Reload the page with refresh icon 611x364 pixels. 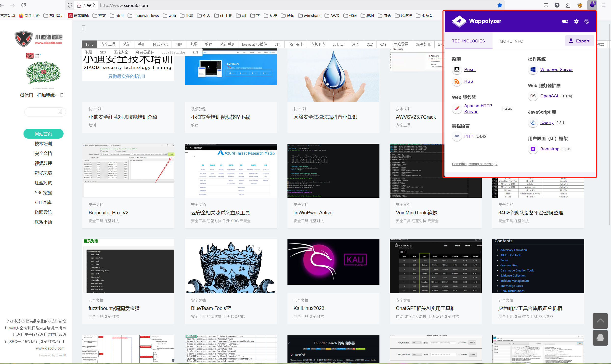coord(24,5)
